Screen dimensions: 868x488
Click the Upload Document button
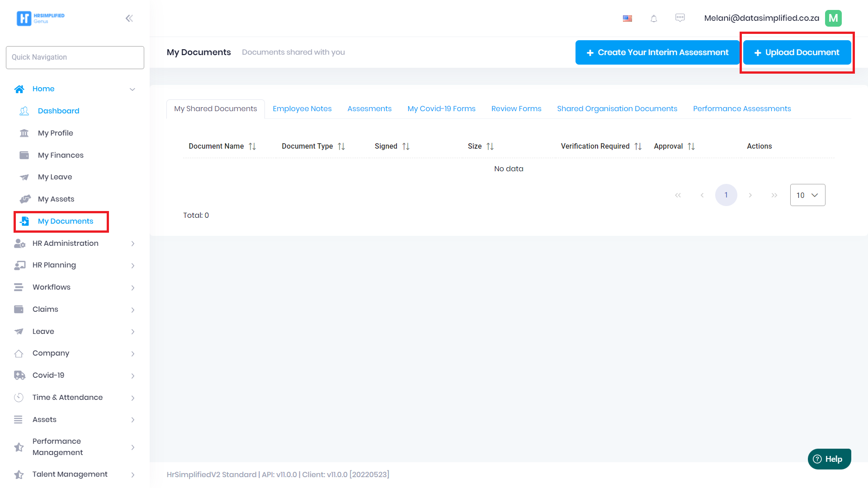click(x=797, y=52)
